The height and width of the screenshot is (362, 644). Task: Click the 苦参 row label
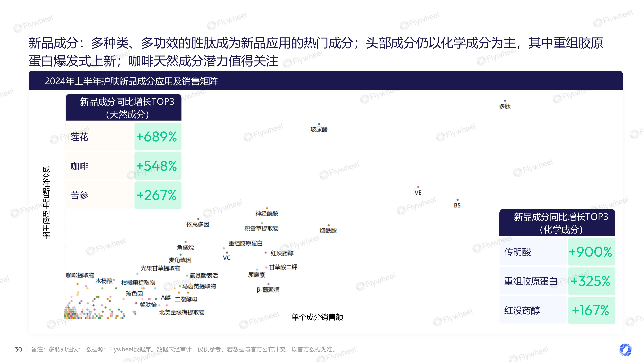point(79,195)
